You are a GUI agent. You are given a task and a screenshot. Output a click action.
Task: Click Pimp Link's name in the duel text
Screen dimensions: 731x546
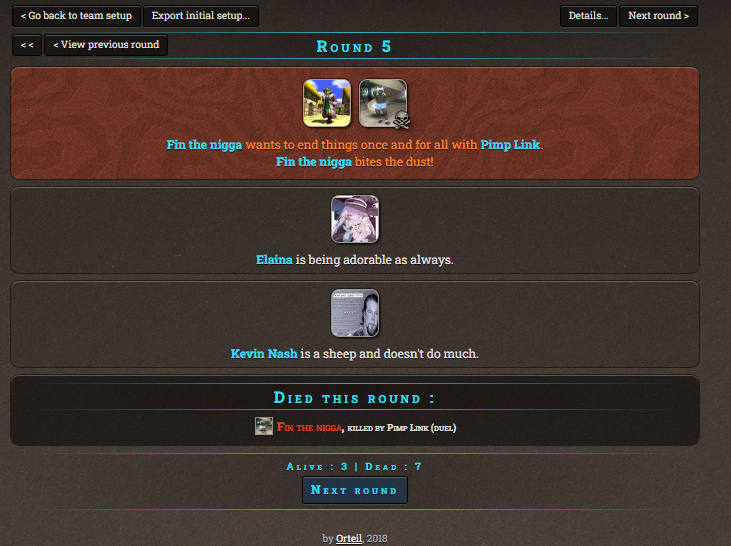pyautogui.click(x=510, y=145)
